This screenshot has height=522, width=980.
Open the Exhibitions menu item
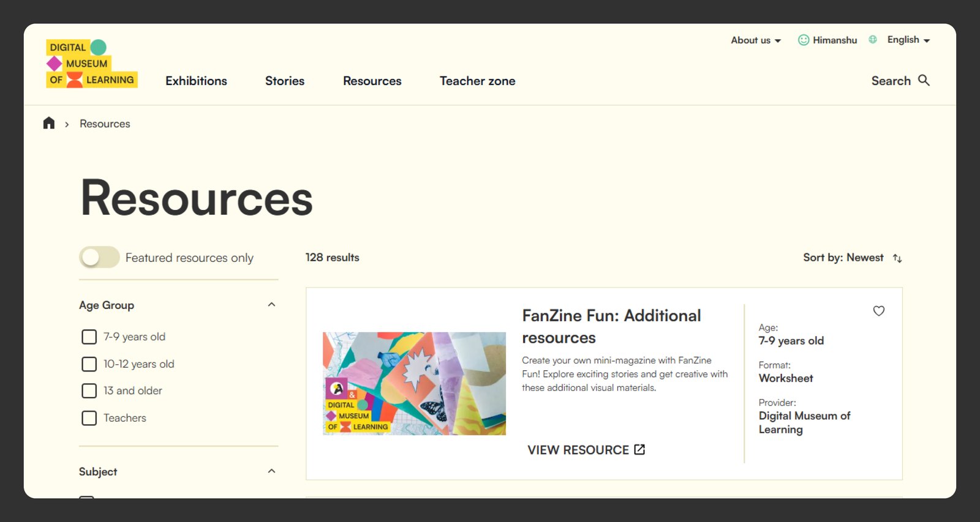(x=196, y=81)
